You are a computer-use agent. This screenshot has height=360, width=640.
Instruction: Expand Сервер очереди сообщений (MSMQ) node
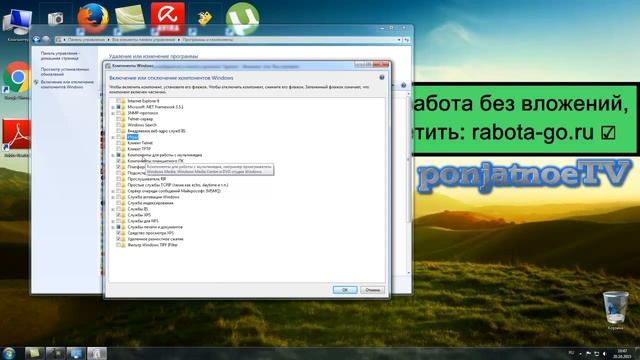(113, 191)
